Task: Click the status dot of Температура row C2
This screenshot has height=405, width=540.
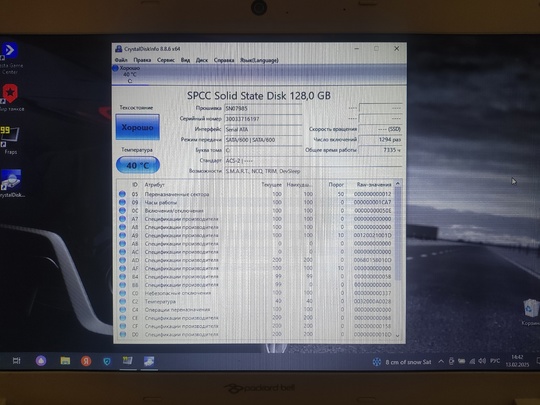Action: 122,301
